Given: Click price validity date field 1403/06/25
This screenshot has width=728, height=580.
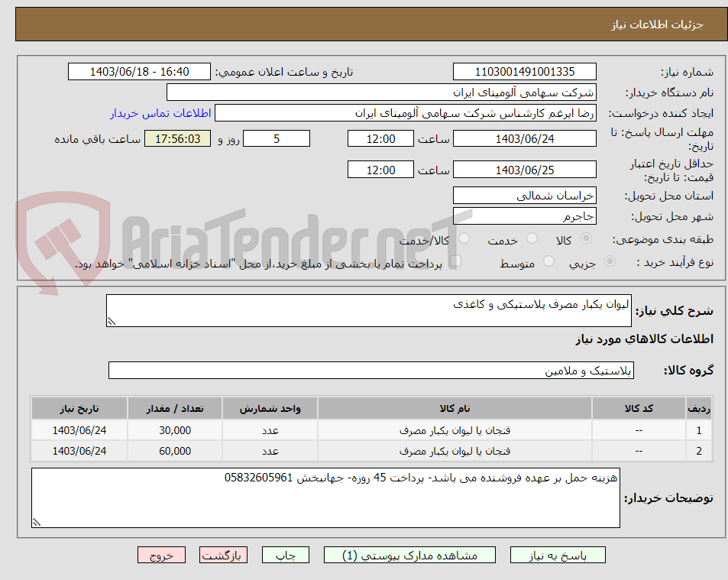Looking at the screenshot, I should 525,170.
